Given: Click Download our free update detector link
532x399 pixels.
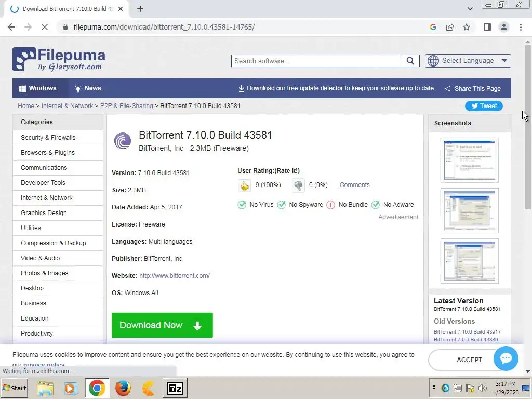Looking at the screenshot, I should (x=336, y=88).
